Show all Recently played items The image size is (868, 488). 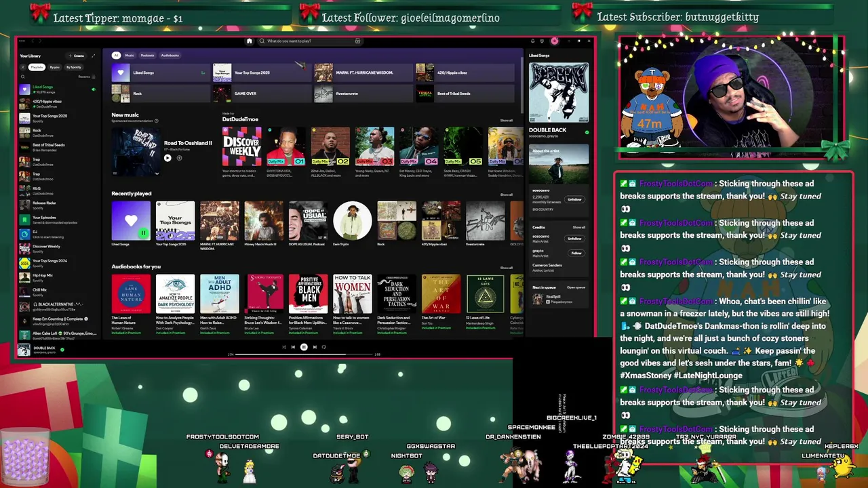point(506,195)
